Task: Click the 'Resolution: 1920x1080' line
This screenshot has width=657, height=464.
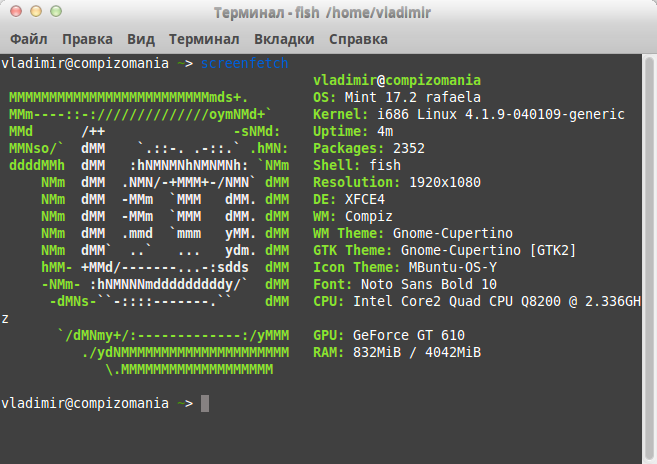Action: tap(397, 182)
